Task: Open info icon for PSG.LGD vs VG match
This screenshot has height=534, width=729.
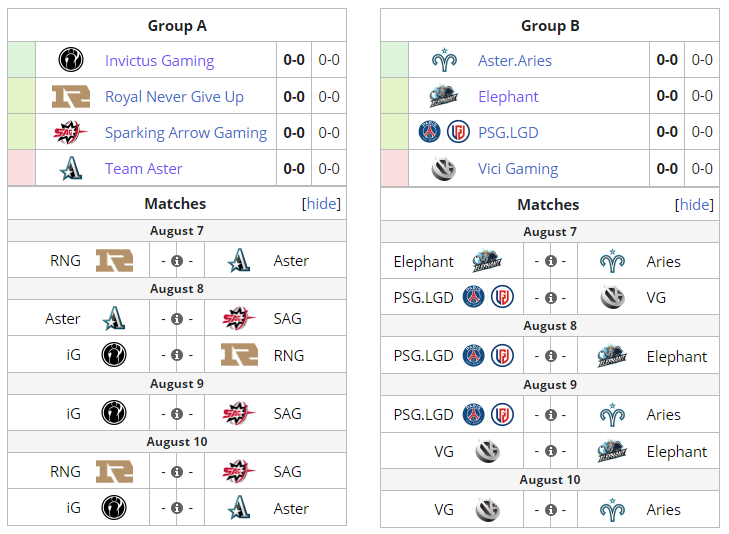Action: tap(550, 297)
